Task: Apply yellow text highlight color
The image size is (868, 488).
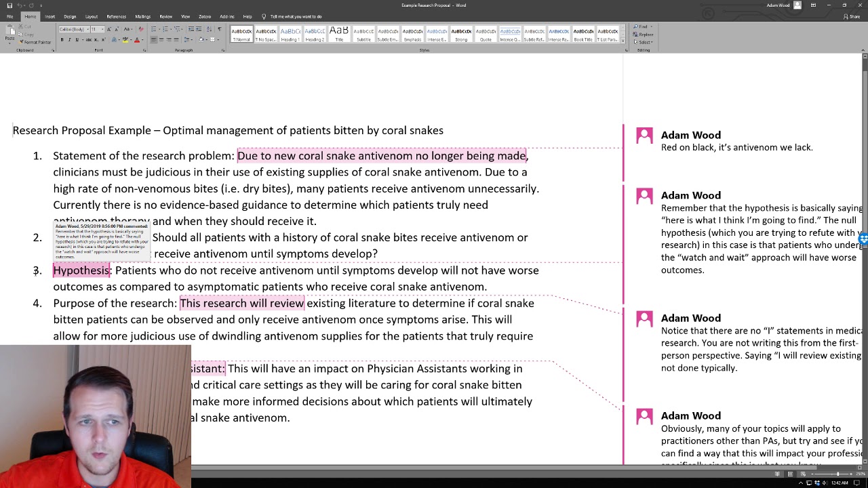Action: [x=125, y=40]
